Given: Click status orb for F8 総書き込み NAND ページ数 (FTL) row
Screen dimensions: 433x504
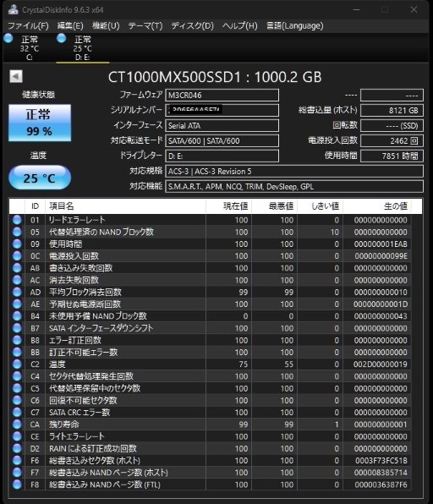Looking at the screenshot, I should (x=17, y=485).
